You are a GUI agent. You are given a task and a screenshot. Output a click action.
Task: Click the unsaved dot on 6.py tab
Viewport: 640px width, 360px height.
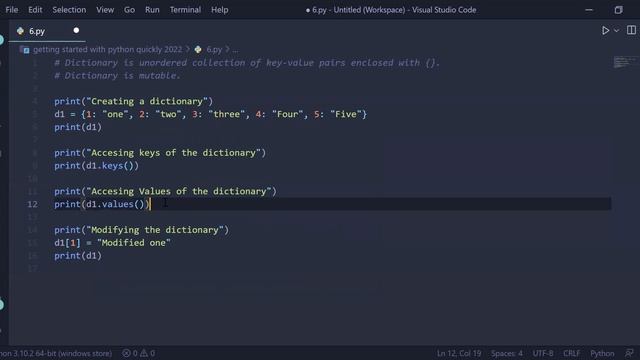pyautogui.click(x=76, y=31)
